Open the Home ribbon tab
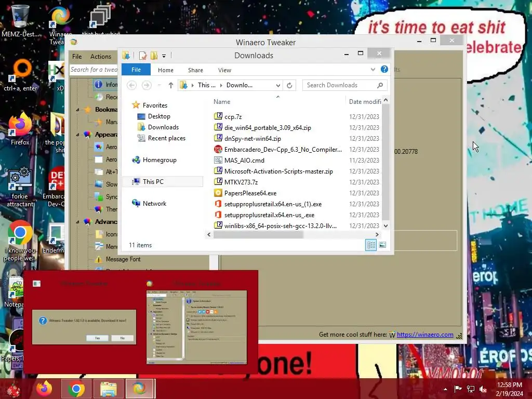The width and height of the screenshot is (532, 399). 166,70
